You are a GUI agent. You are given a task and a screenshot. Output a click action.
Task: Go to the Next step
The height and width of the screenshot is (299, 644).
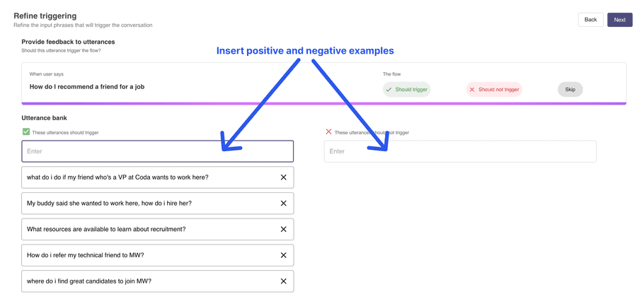pos(620,20)
